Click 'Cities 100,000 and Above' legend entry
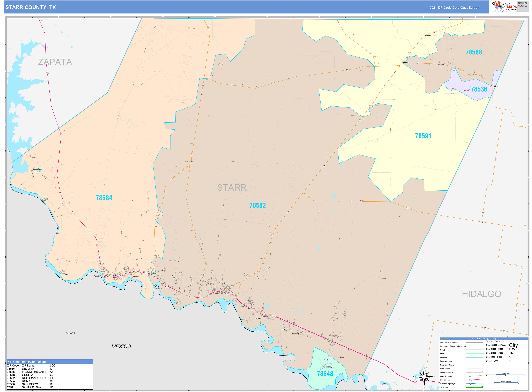This screenshot has height=392, width=532. [496, 345]
